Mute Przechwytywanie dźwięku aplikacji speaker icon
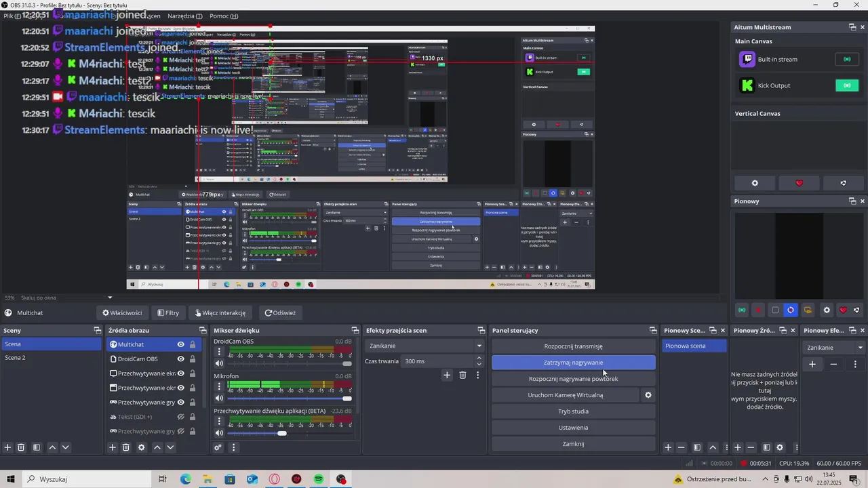The image size is (868, 488). (x=219, y=433)
